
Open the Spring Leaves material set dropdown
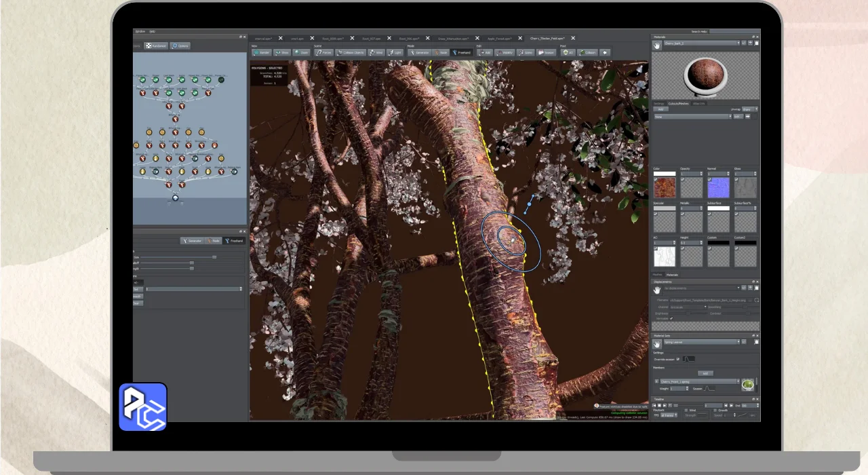tap(702, 342)
